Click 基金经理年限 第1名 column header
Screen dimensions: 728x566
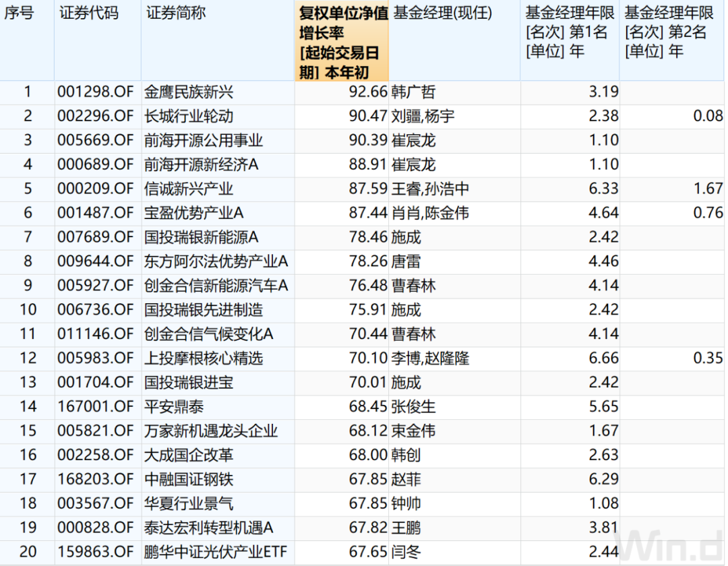(570, 32)
